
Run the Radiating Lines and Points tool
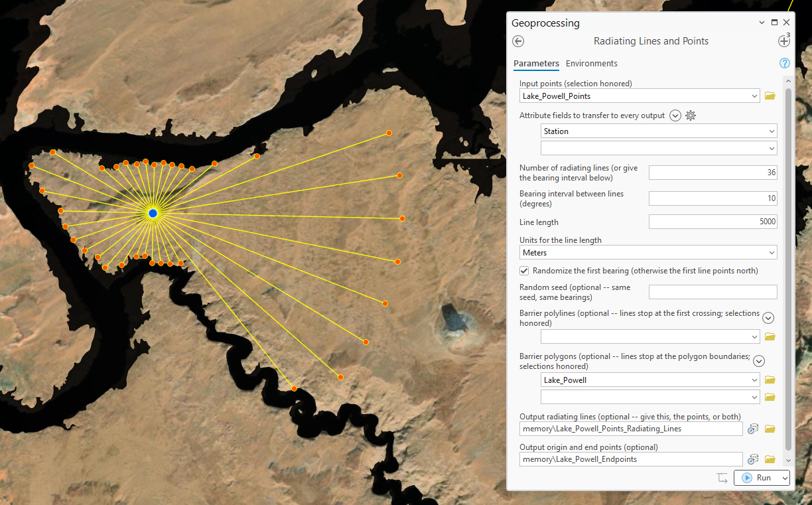pos(757,478)
